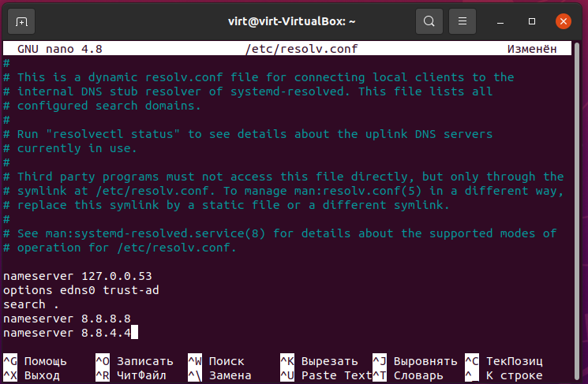Image resolution: width=588 pixels, height=384 pixels.
Task: Place cursor on nameserver 127.0.0.53 line
Action: point(77,276)
